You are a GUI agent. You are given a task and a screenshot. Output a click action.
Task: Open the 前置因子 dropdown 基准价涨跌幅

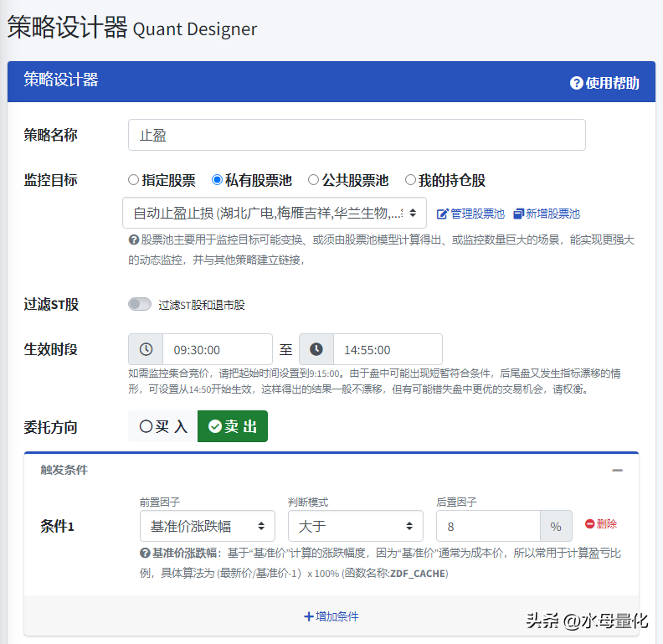208,526
